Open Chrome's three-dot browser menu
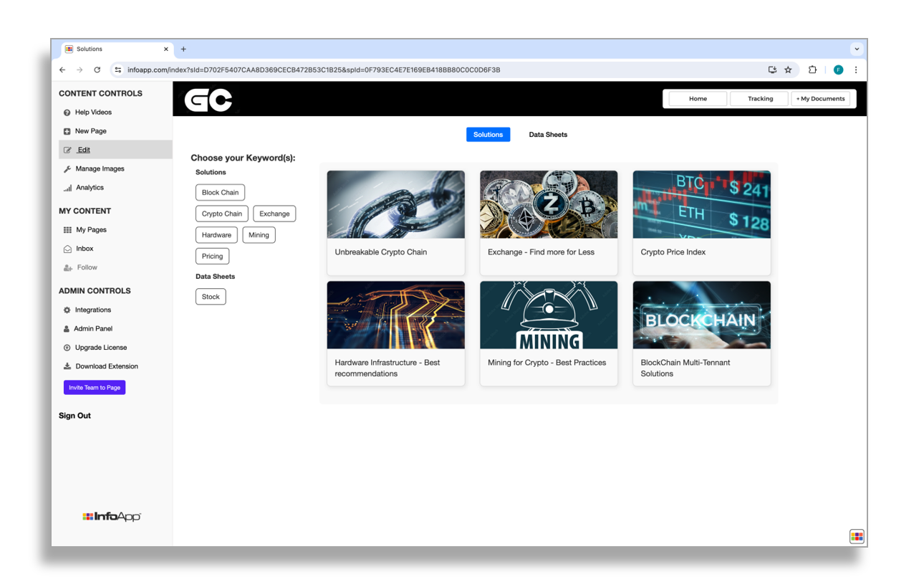This screenshot has height=577, width=924. click(856, 70)
